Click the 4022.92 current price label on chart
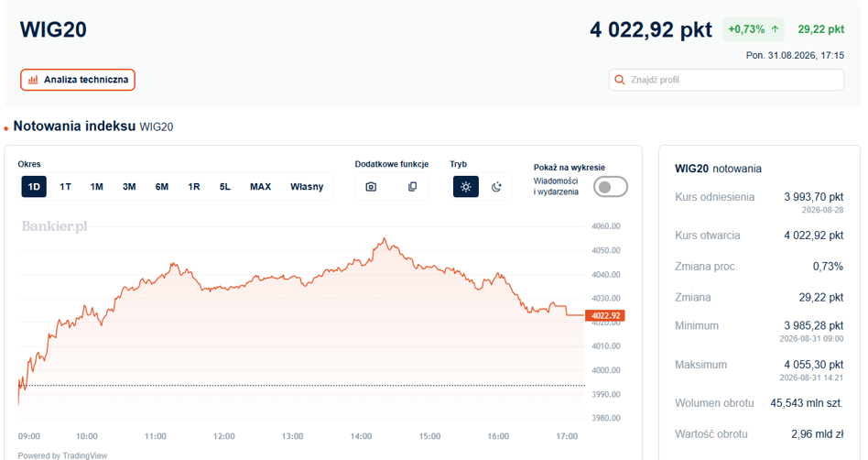Screen dimensions: 868x460 click(605, 316)
